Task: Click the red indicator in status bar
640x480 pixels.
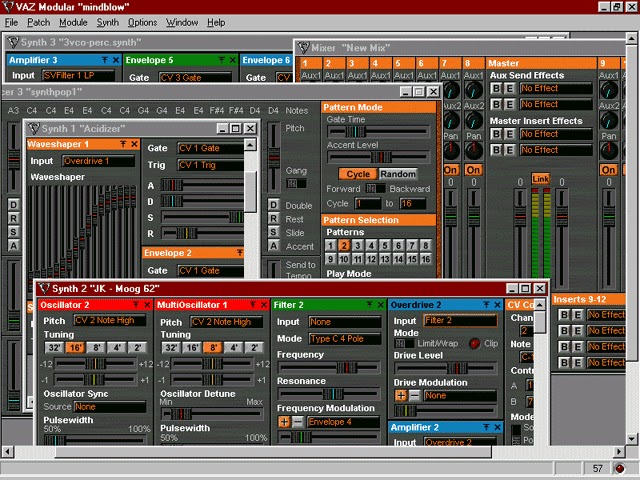Action: pyautogui.click(x=619, y=468)
